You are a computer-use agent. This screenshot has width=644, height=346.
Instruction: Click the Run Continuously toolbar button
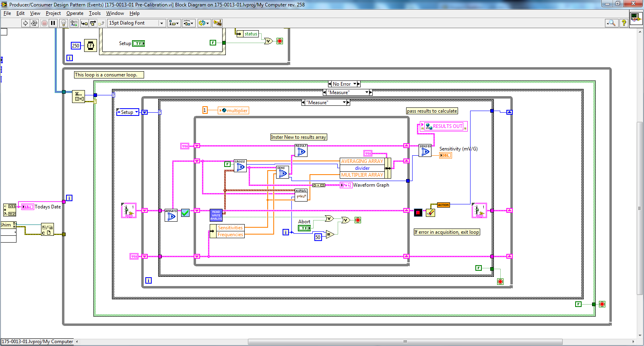(34, 23)
